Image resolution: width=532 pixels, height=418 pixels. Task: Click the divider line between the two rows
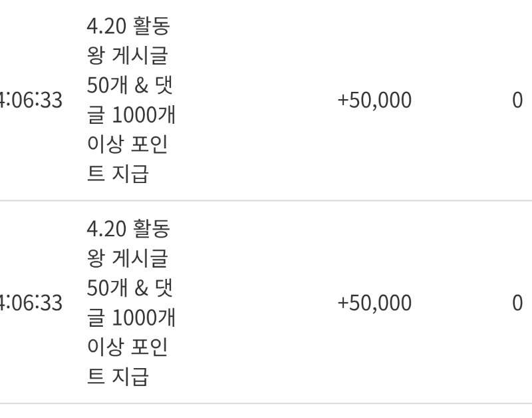(266, 200)
